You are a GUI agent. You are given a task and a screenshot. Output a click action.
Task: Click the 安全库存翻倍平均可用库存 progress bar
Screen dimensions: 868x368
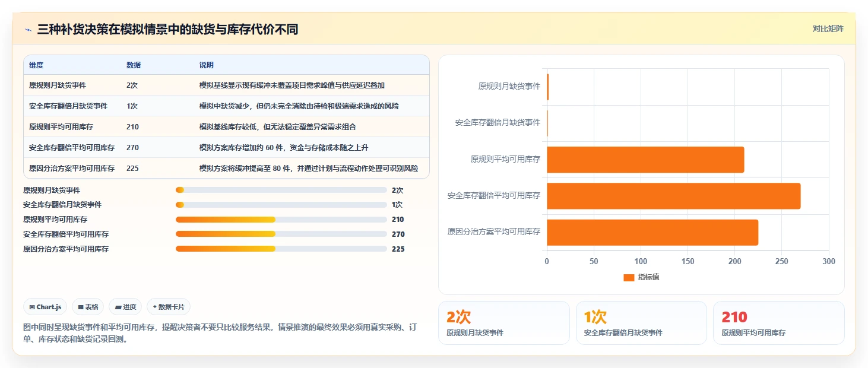point(281,234)
